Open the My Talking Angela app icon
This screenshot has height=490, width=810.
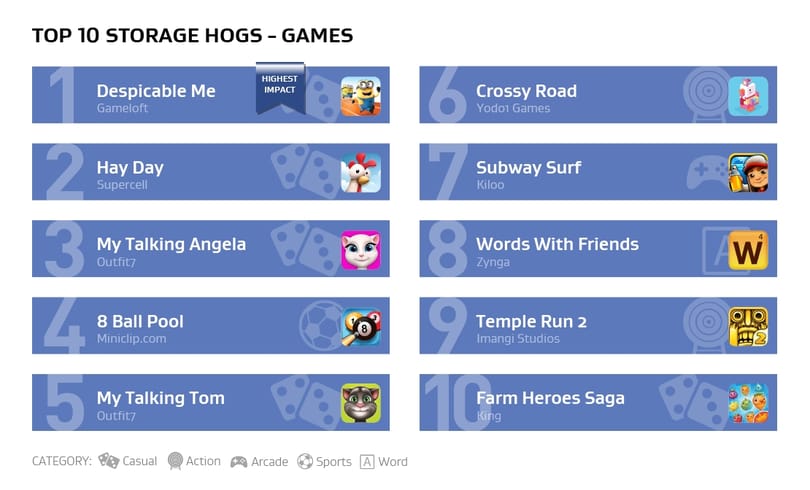[x=361, y=250]
